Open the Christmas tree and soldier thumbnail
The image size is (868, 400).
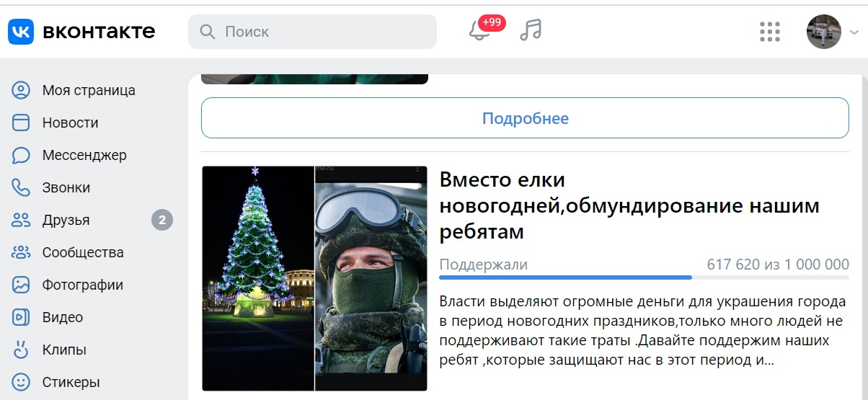pyautogui.click(x=314, y=279)
